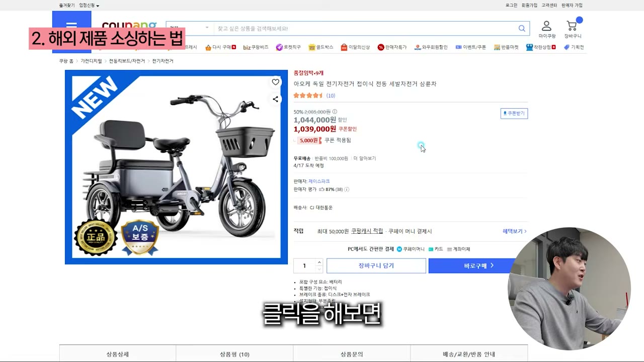Screen dimensions: 644x362
Task: Open 이벤트/쿠폰 shortcut
Action: pyautogui.click(x=471, y=47)
